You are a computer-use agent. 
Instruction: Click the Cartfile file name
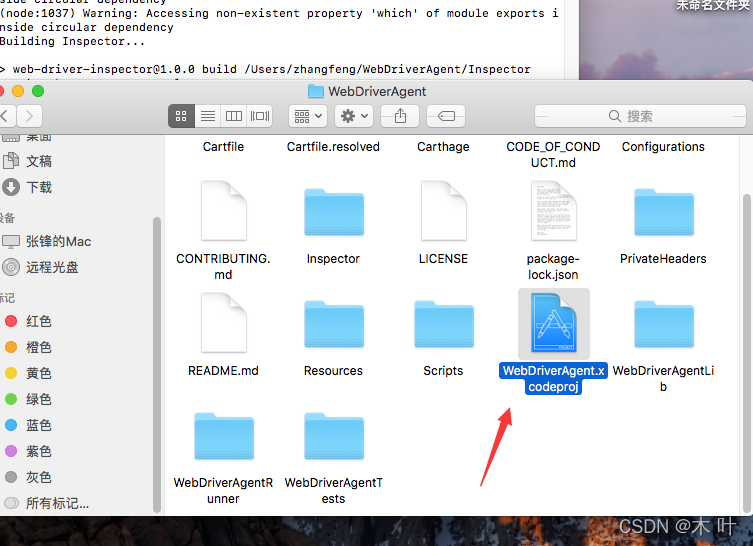[x=223, y=146]
